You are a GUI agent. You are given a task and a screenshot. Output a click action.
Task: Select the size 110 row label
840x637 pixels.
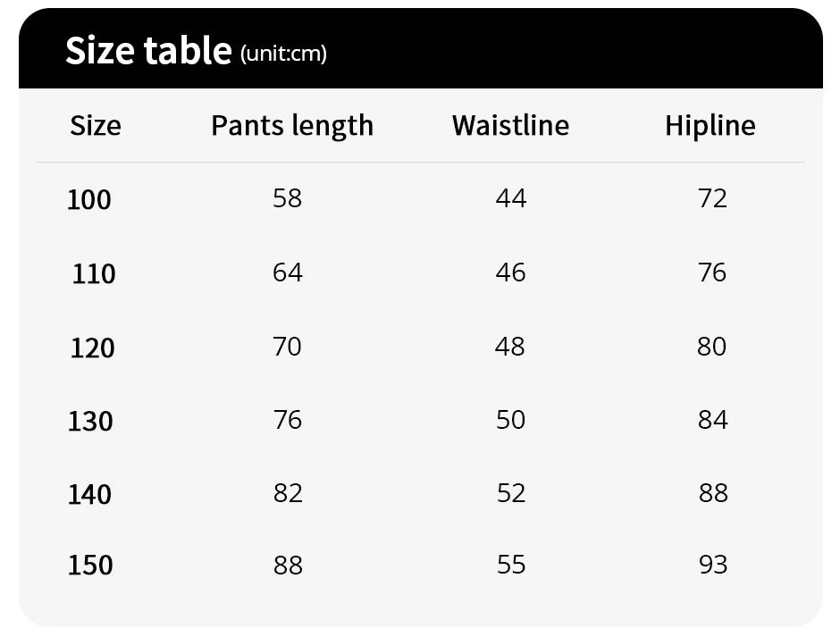click(94, 273)
